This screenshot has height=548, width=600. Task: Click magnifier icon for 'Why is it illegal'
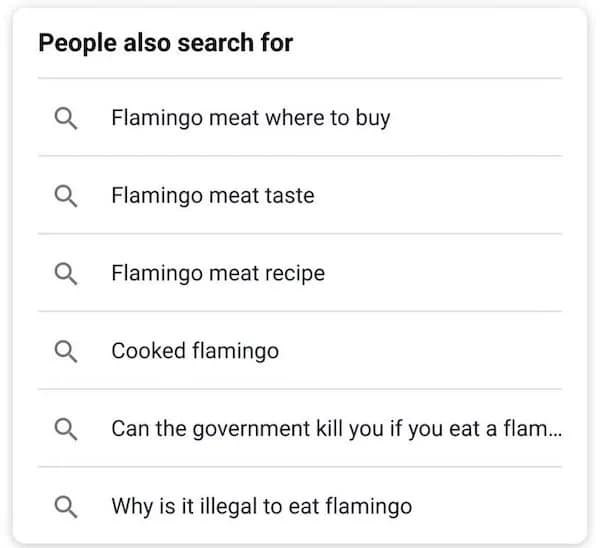[66, 507]
